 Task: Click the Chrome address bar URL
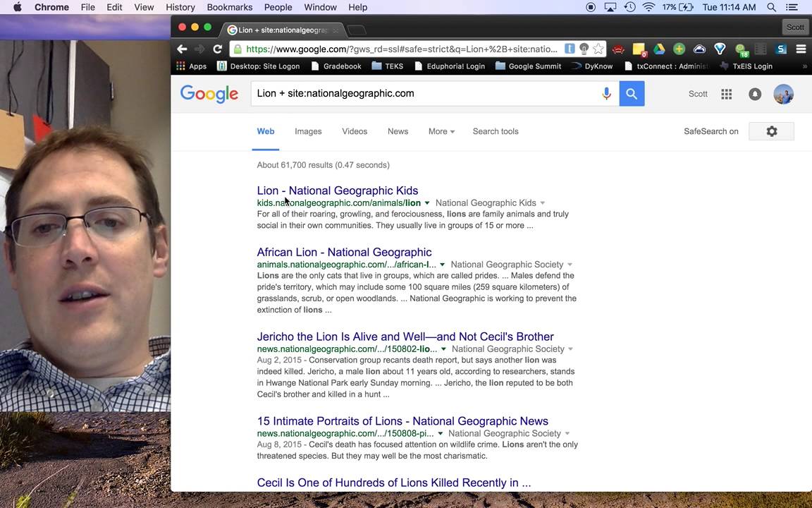[x=402, y=49]
